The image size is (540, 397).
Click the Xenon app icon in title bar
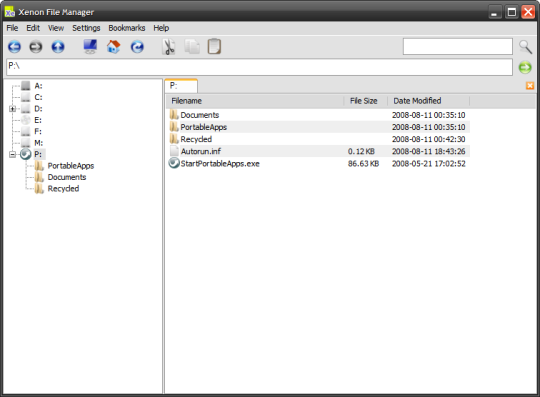click(10, 12)
